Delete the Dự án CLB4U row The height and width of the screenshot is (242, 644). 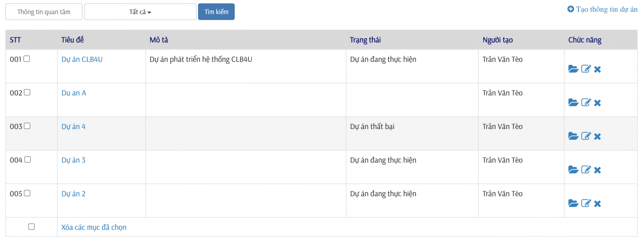click(x=597, y=70)
